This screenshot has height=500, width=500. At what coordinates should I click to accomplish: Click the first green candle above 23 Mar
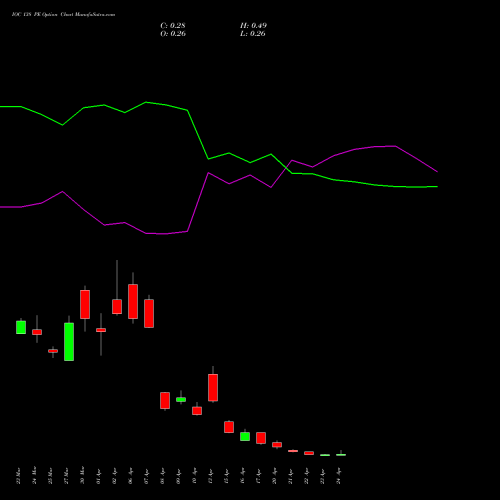click(21, 327)
